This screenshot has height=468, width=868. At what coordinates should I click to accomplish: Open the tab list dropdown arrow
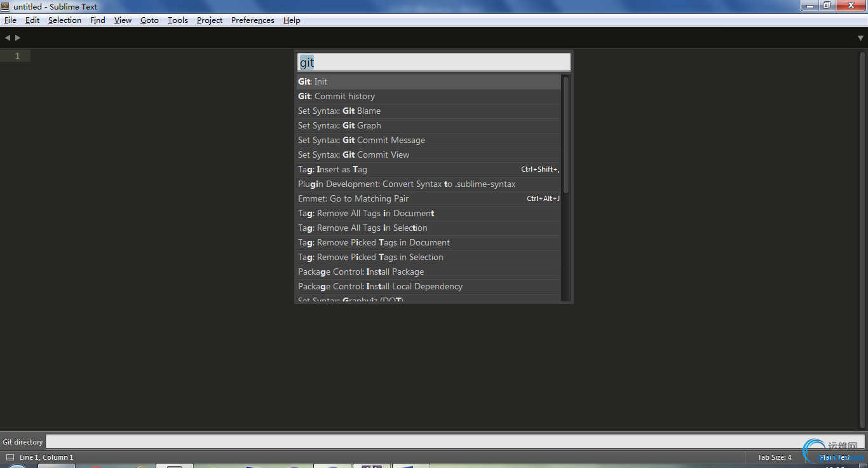coord(860,38)
